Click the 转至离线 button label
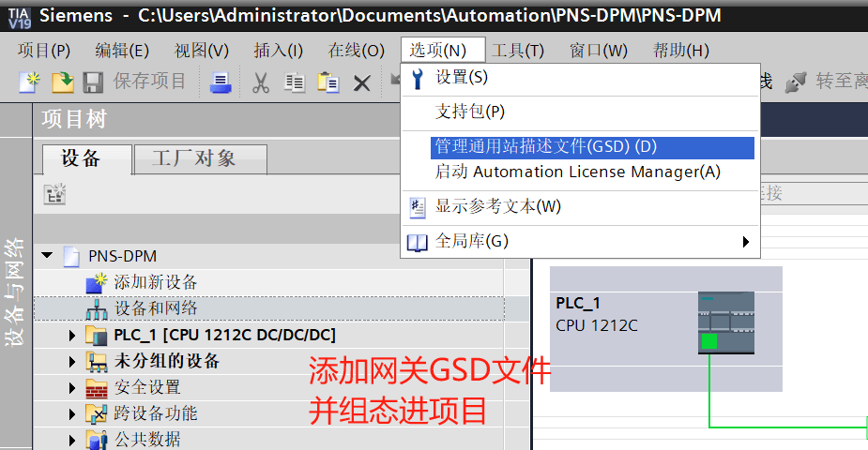The width and height of the screenshot is (868, 450). [842, 82]
